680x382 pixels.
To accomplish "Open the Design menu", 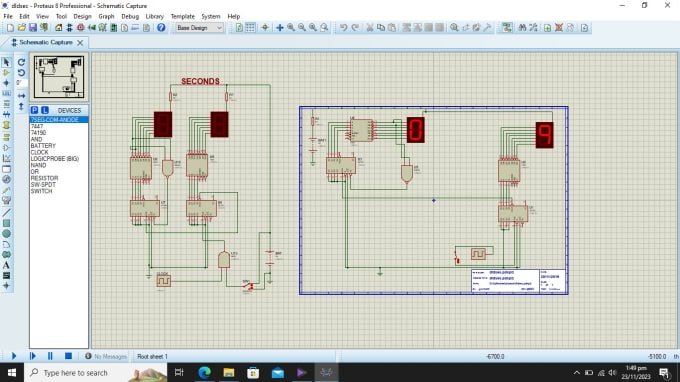I will tap(82, 16).
